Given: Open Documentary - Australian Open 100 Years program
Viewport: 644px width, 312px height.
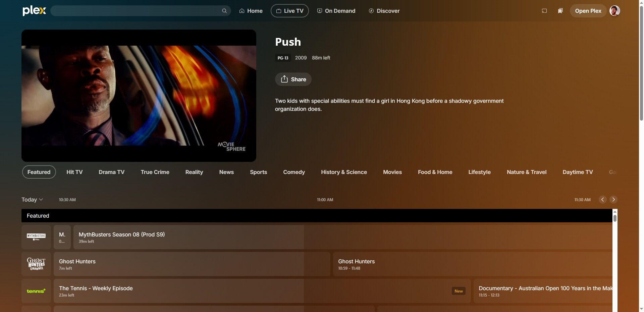Looking at the screenshot, I should (x=543, y=291).
